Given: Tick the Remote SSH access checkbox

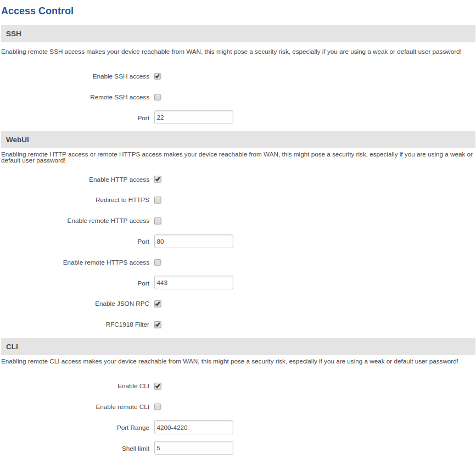Looking at the screenshot, I should 158,97.
